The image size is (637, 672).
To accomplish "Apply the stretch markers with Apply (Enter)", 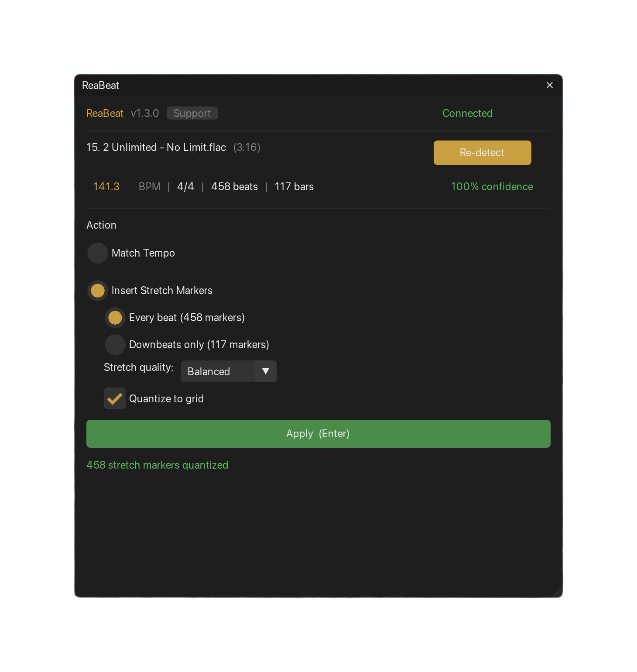I will (x=318, y=434).
